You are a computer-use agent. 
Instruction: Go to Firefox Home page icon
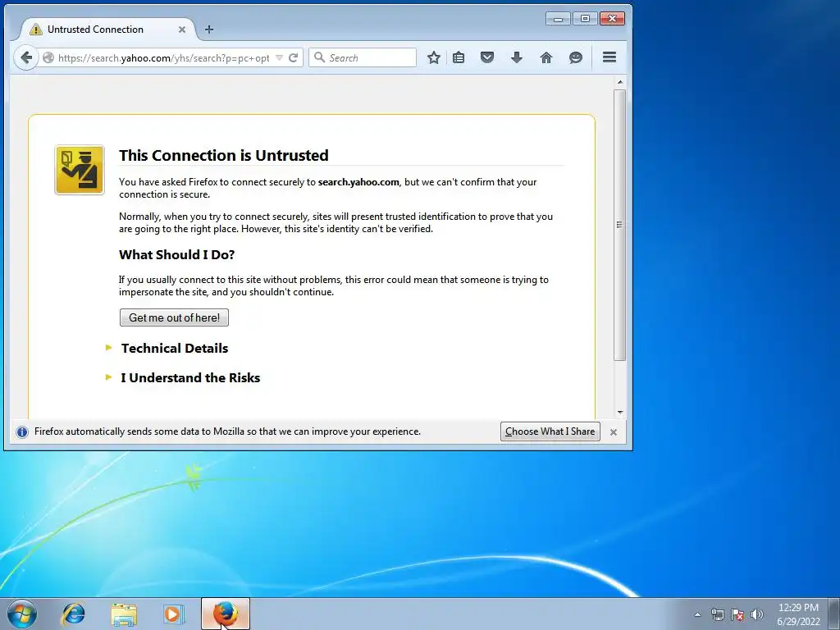(546, 57)
